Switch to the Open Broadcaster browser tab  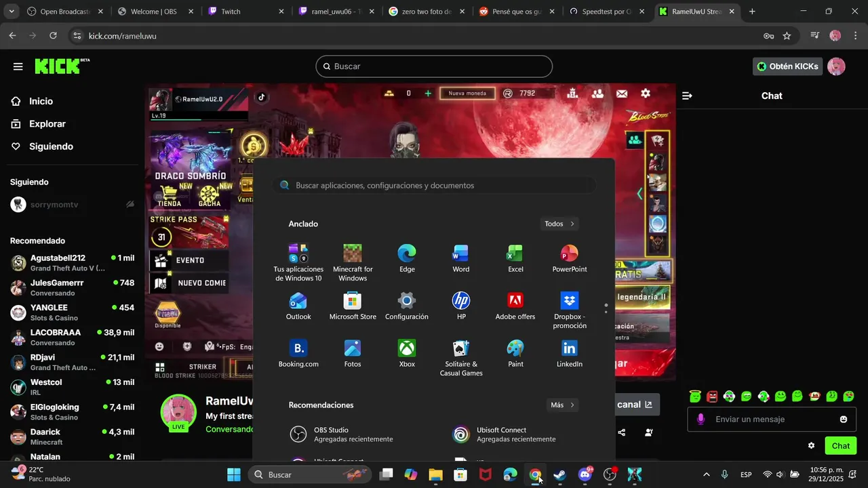(x=64, y=12)
